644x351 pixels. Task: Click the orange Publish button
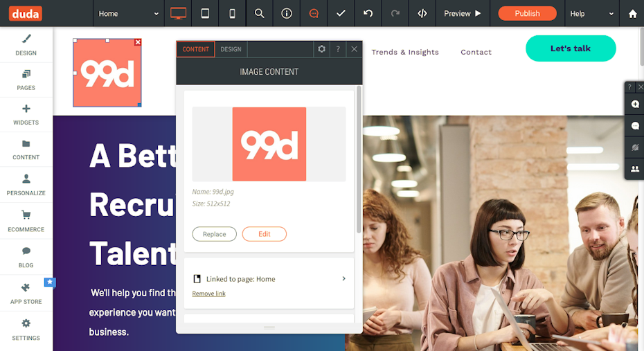pos(527,13)
